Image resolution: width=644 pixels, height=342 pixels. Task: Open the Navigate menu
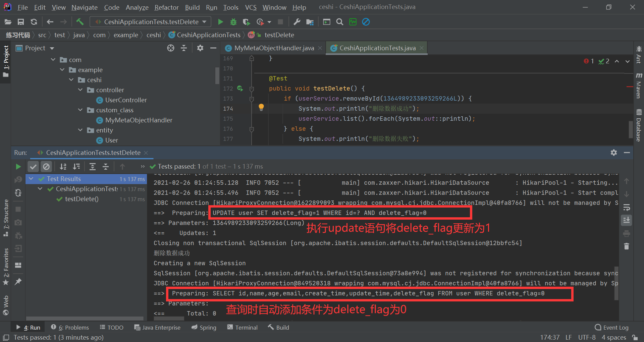point(85,7)
